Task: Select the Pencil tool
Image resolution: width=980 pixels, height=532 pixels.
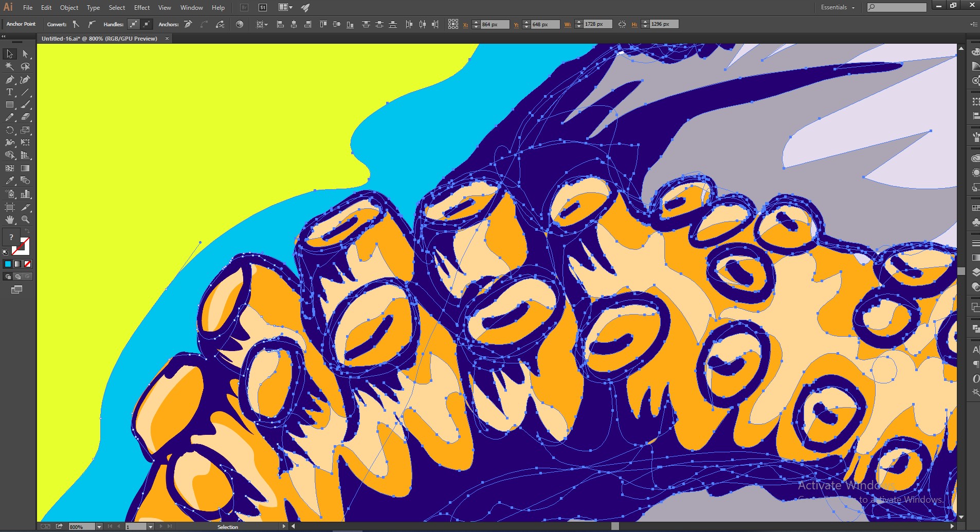Action: (x=10, y=117)
